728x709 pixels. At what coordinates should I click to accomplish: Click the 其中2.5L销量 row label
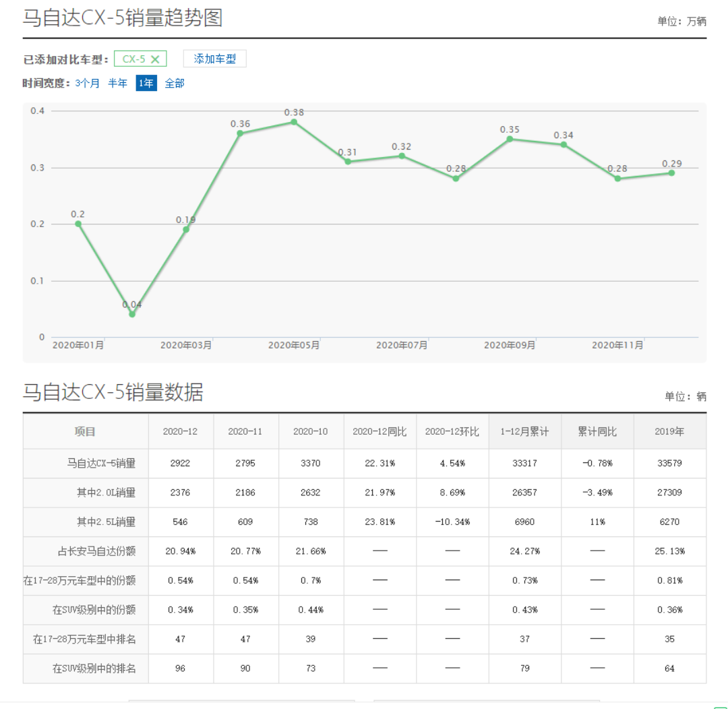(106, 522)
